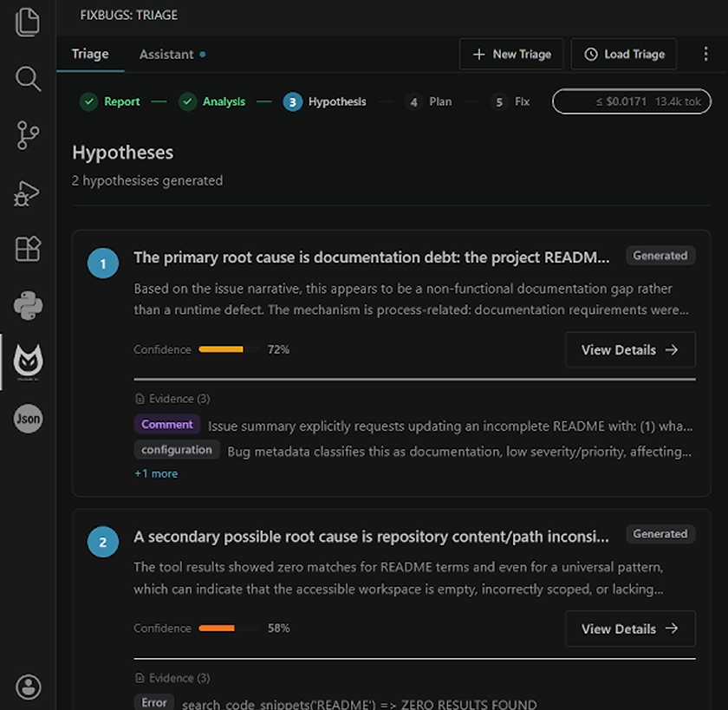This screenshot has width=728, height=710.
Task: Open the FixBugs cat-mask icon
Action: (x=28, y=361)
